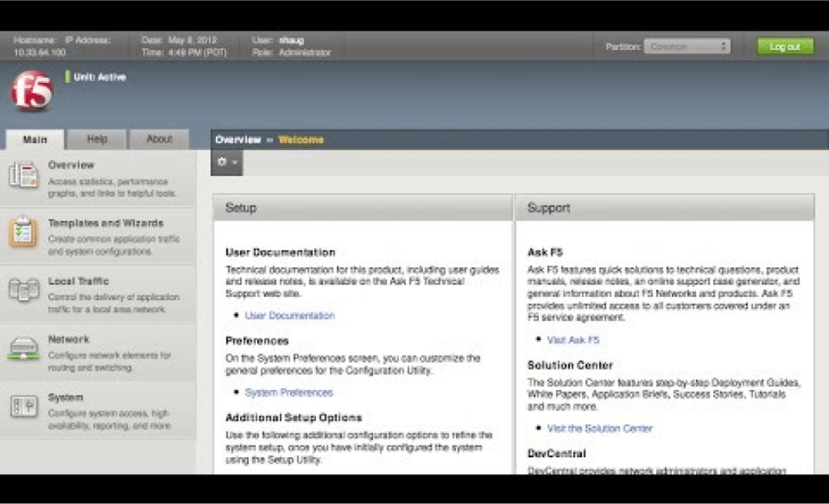Select the Overview menu heading
Viewport: 829px width, 504px height.
point(71,165)
